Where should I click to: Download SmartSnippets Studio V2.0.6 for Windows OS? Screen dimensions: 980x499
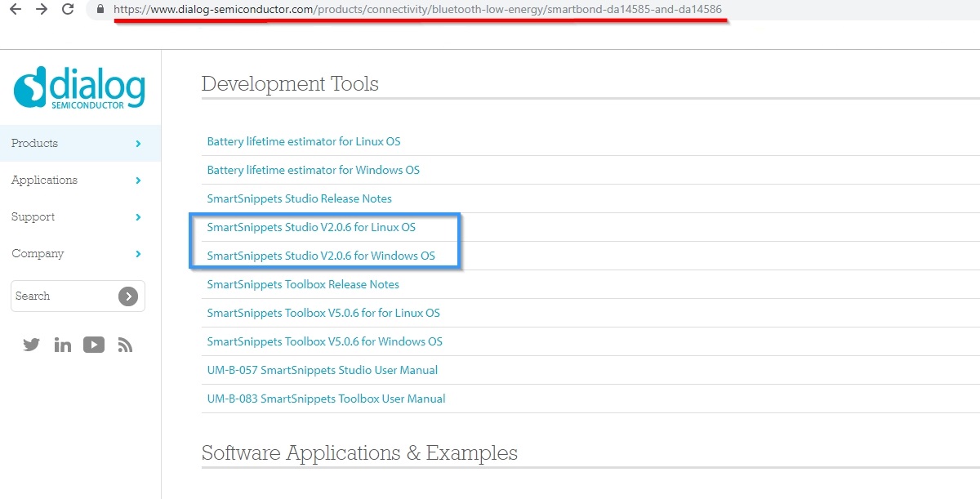321,256
